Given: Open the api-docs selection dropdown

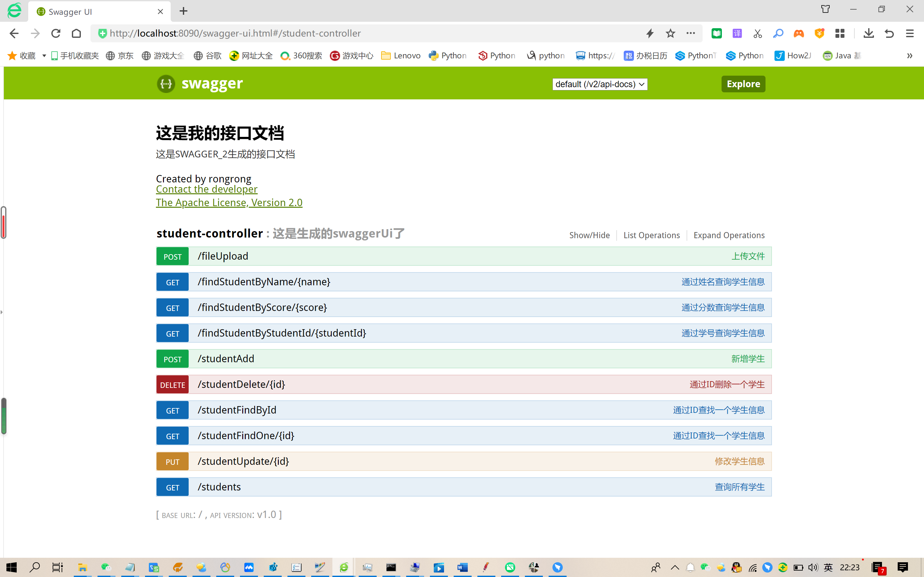Looking at the screenshot, I should tap(599, 84).
